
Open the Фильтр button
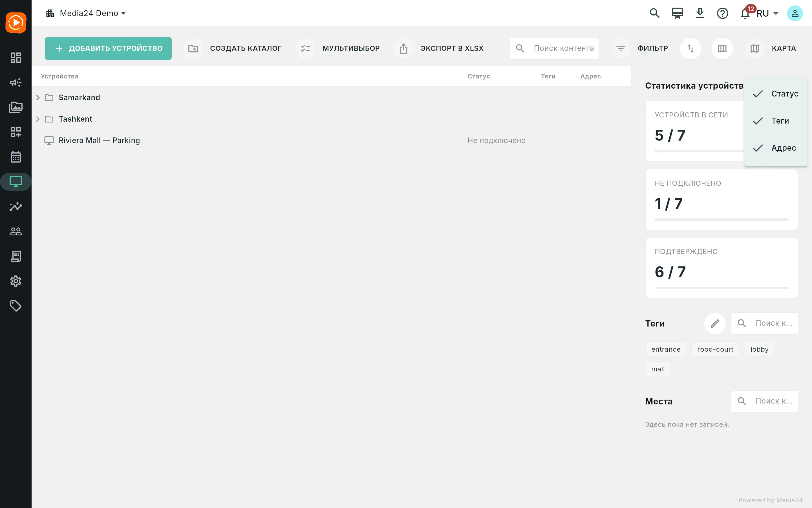[639, 48]
